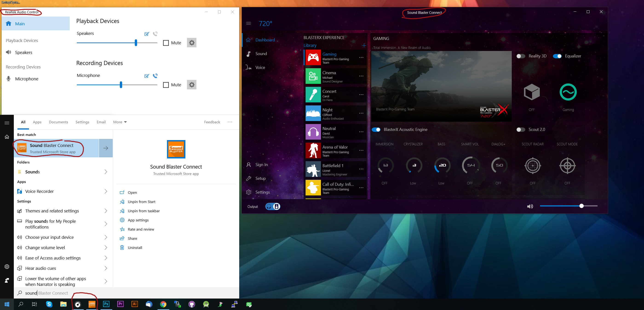Image resolution: width=644 pixels, height=310 pixels.
Task: Toggle the Reality 3D switch
Action: pos(521,56)
